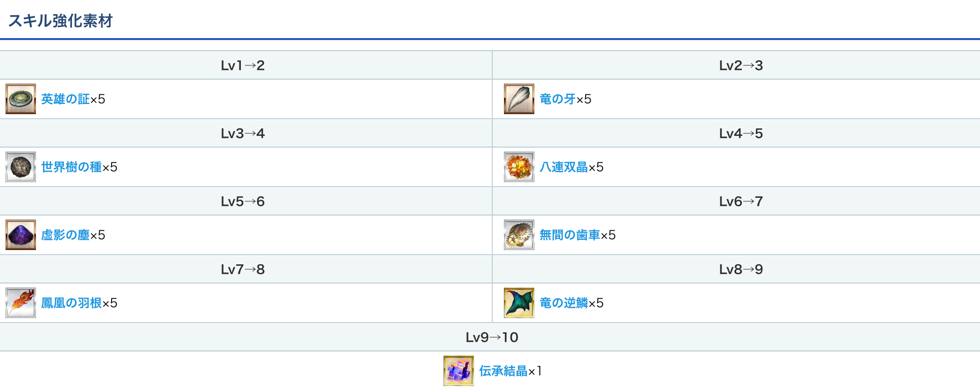The image size is (980, 387).
Task: Click the 伝承結晶 crystal icon
Action: (x=459, y=371)
